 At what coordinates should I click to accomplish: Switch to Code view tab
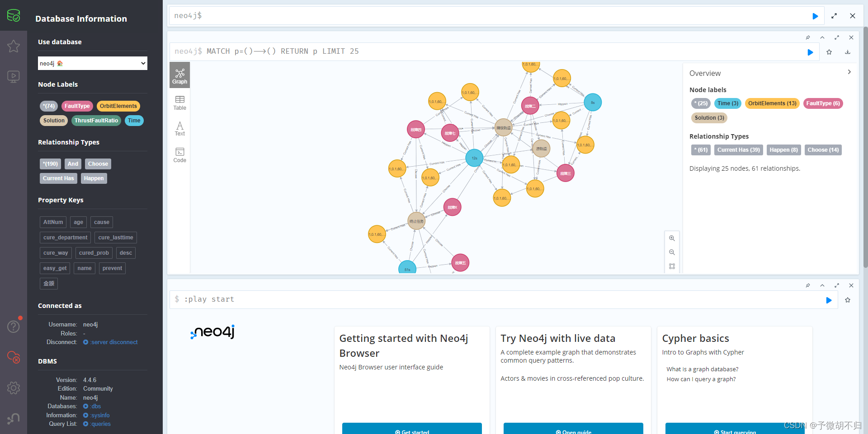coord(179,155)
